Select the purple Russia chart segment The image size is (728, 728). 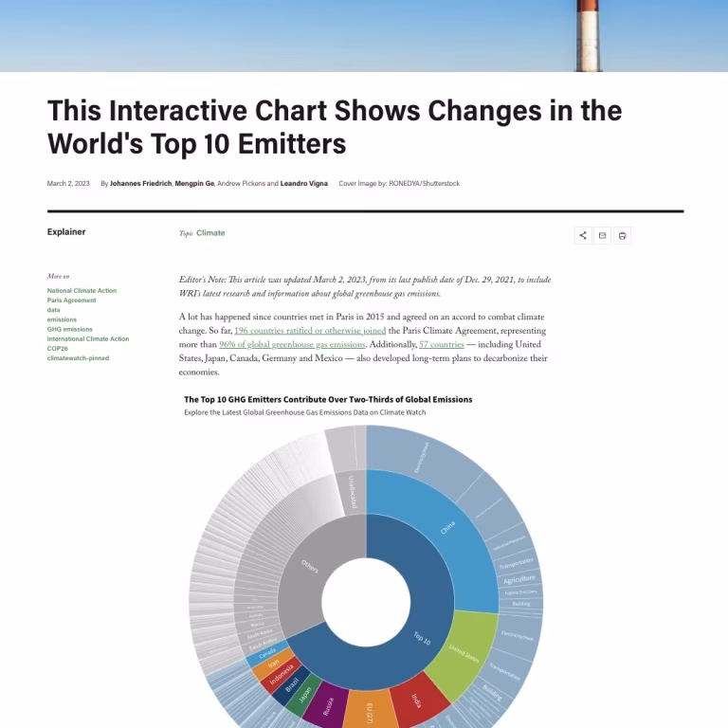coord(328,706)
